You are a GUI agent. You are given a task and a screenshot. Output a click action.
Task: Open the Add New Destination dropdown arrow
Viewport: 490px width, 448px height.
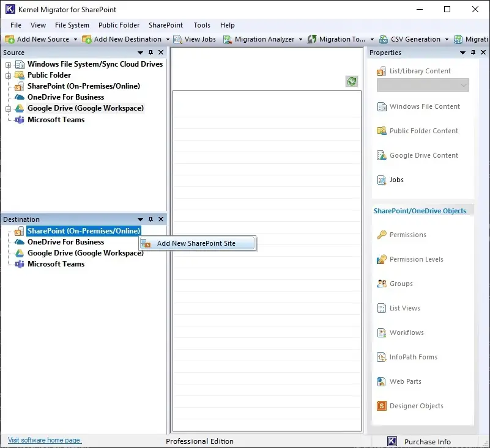pos(168,40)
